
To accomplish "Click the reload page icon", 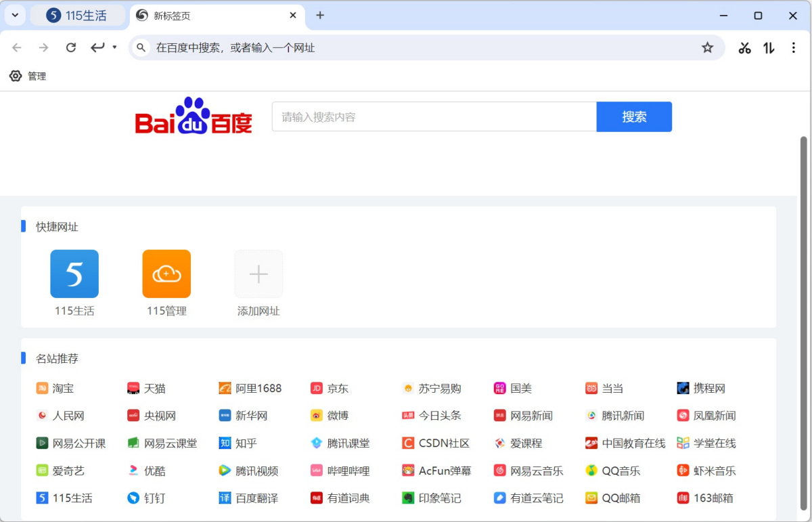I will (71, 47).
